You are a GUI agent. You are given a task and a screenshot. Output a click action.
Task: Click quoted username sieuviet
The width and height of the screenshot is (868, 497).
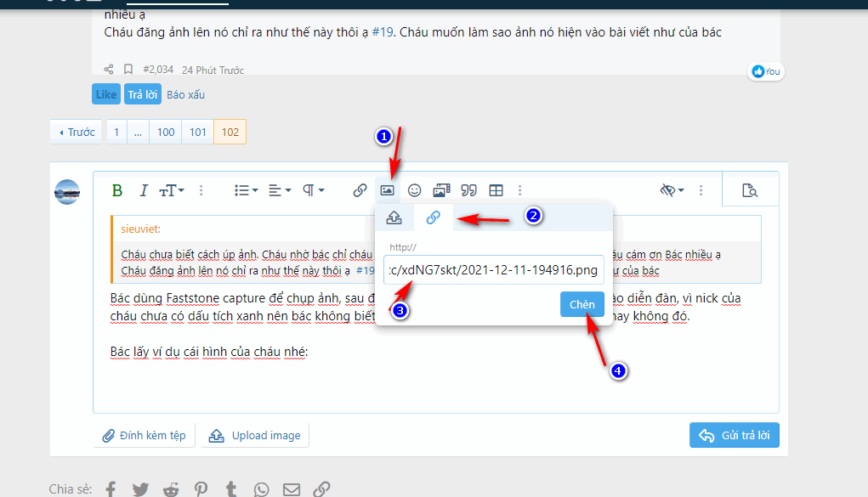(x=140, y=229)
